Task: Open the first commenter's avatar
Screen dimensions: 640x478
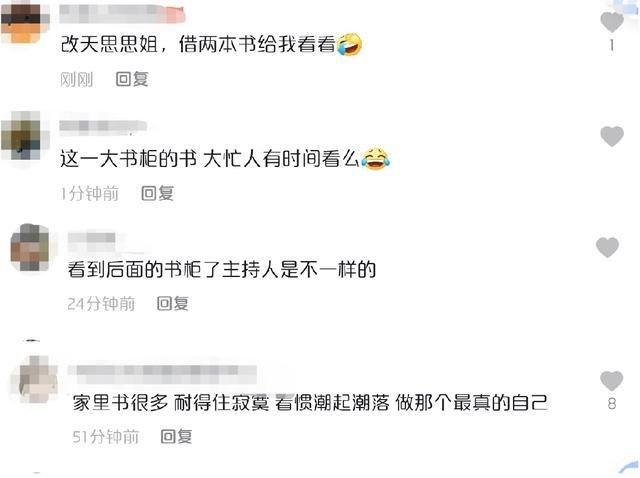Action: click(x=24, y=22)
